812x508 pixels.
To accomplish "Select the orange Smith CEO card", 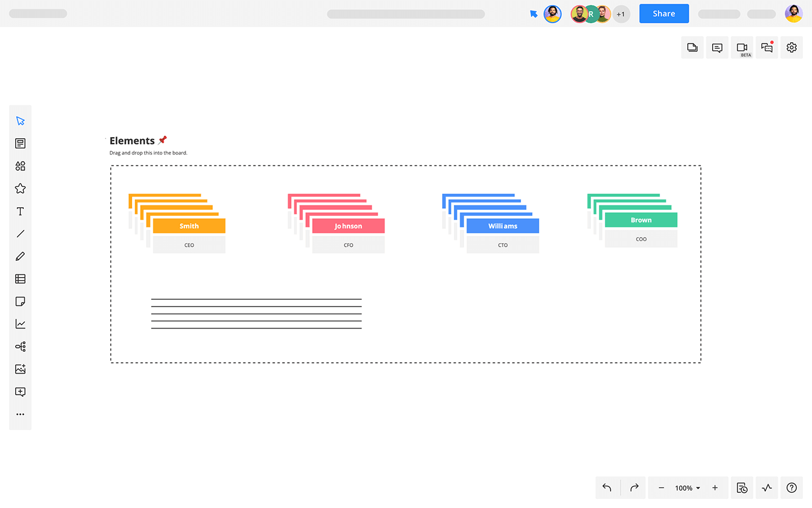I will tap(189, 235).
